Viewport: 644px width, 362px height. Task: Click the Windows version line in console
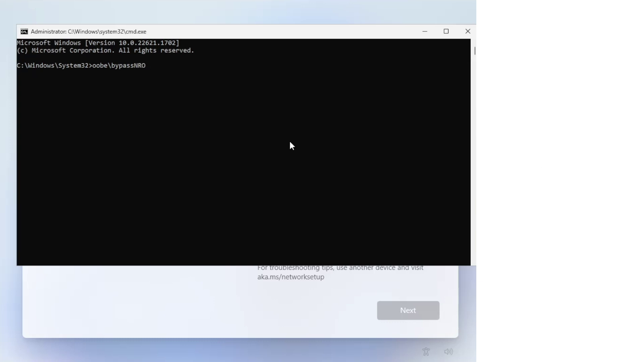(98, 43)
